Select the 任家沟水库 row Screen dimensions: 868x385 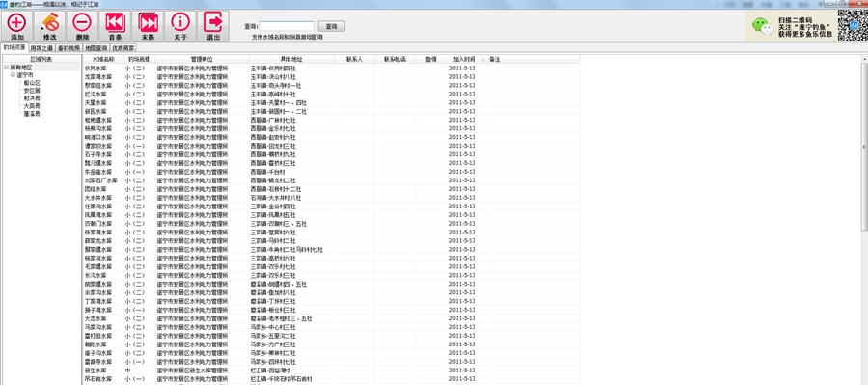tap(331, 206)
